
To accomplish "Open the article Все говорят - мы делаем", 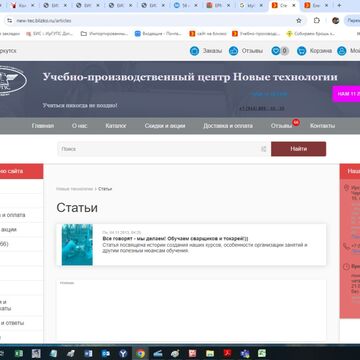I will [x=175, y=239].
